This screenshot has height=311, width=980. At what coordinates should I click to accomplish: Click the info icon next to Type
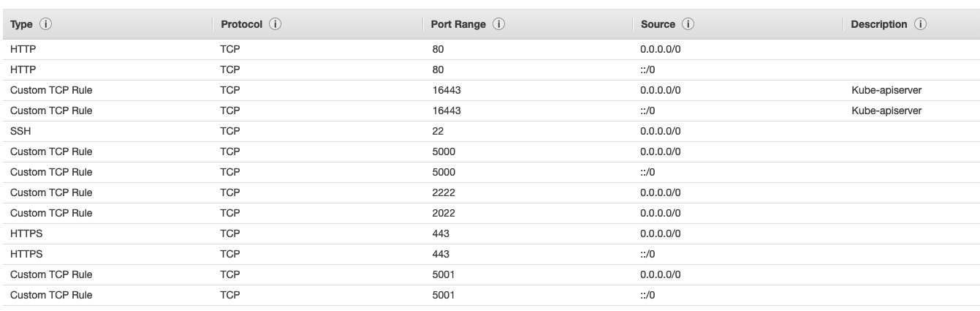pyautogui.click(x=47, y=25)
